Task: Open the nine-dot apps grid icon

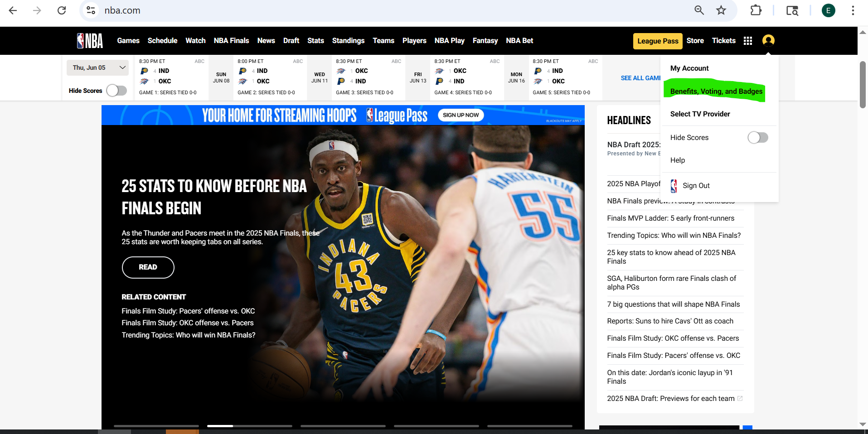Action: (747, 40)
